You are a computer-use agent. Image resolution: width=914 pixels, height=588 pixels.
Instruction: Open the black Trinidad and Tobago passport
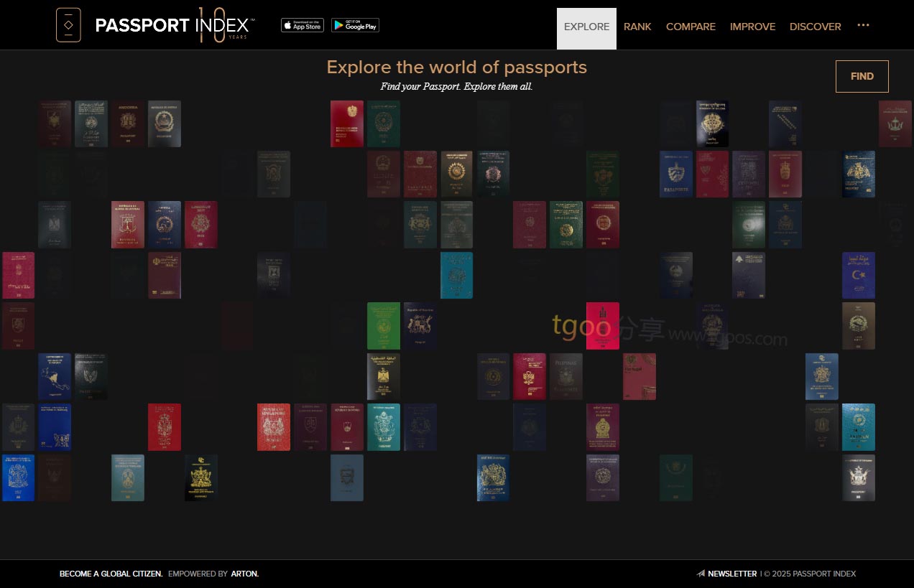pos(201,477)
